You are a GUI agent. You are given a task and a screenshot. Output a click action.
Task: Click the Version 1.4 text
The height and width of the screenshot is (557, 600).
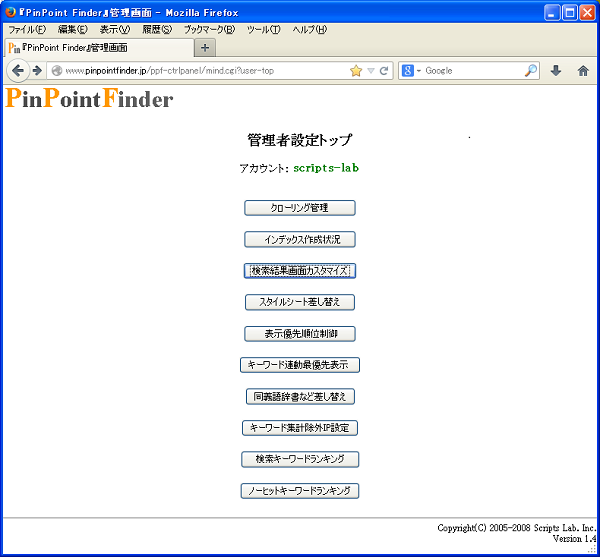tap(574, 539)
